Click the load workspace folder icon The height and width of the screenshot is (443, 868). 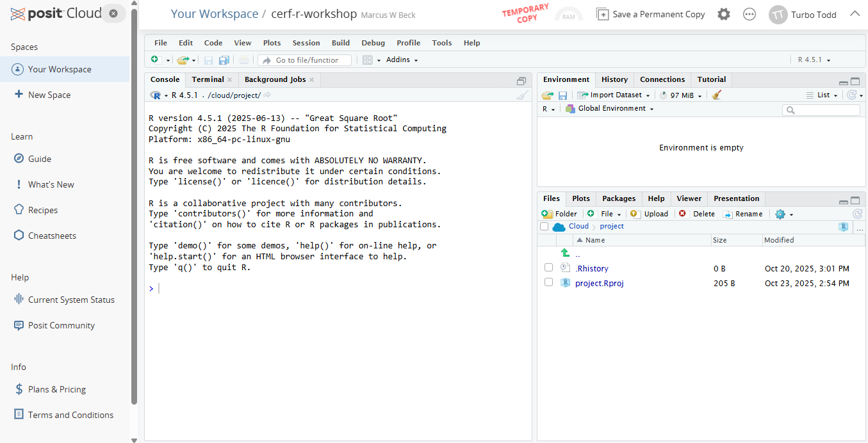tap(547, 95)
